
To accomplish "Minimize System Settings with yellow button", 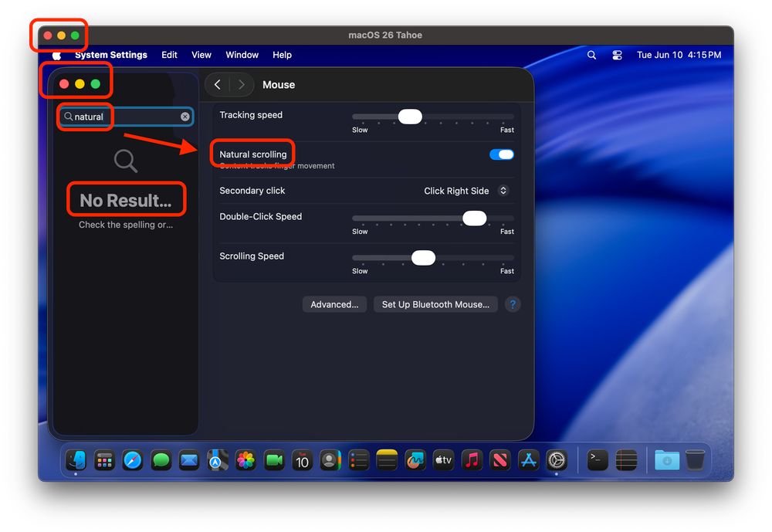I will (x=80, y=83).
